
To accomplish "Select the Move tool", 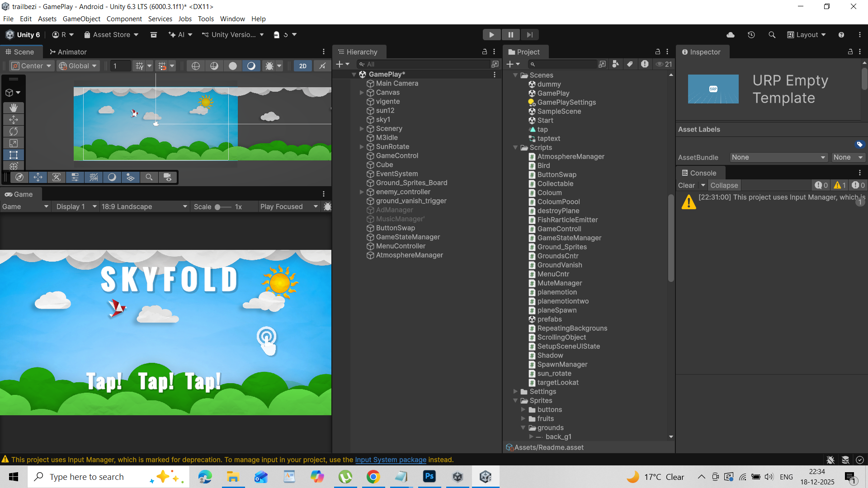I will (14, 119).
